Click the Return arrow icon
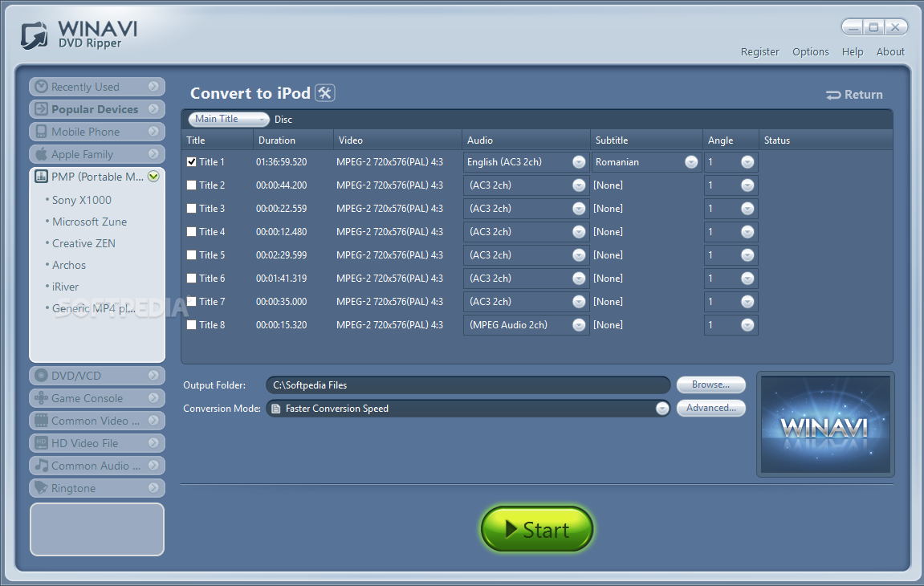 click(x=832, y=95)
